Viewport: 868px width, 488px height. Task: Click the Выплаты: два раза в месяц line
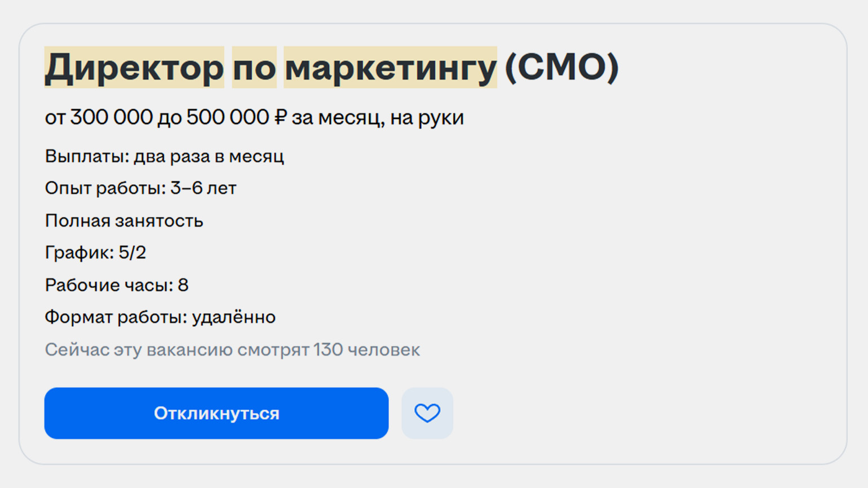[x=164, y=156]
